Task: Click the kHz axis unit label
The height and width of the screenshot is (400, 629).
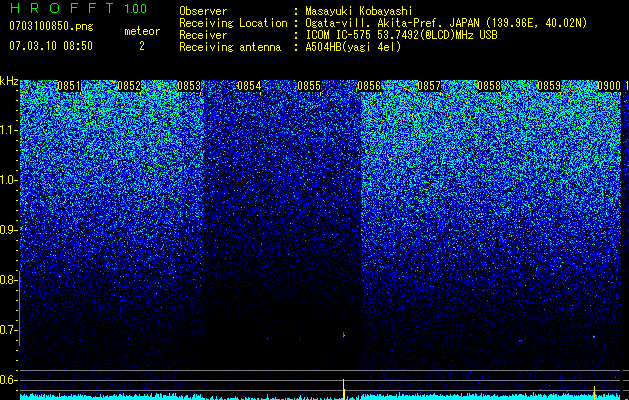Action: (x=9, y=81)
